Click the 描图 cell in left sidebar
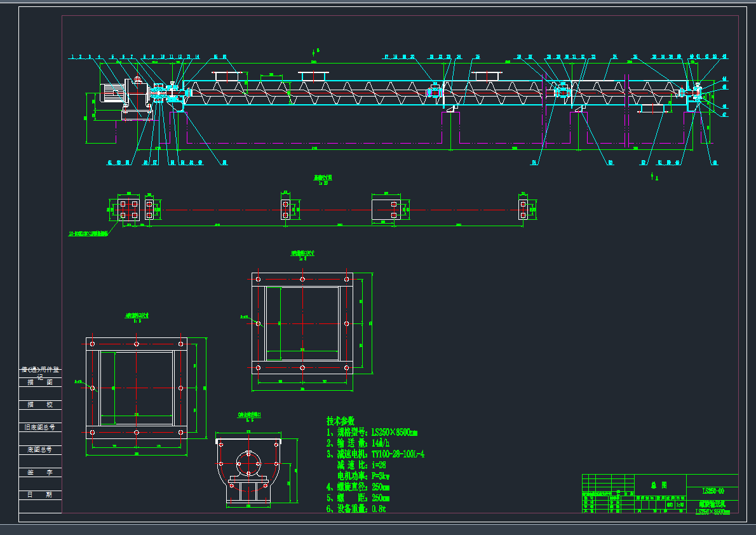 coord(40,383)
